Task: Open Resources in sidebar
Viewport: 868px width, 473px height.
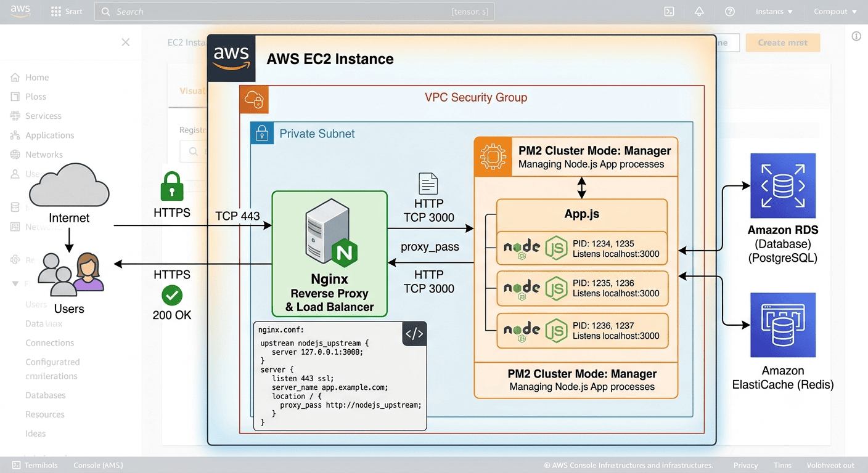Action: [44, 414]
